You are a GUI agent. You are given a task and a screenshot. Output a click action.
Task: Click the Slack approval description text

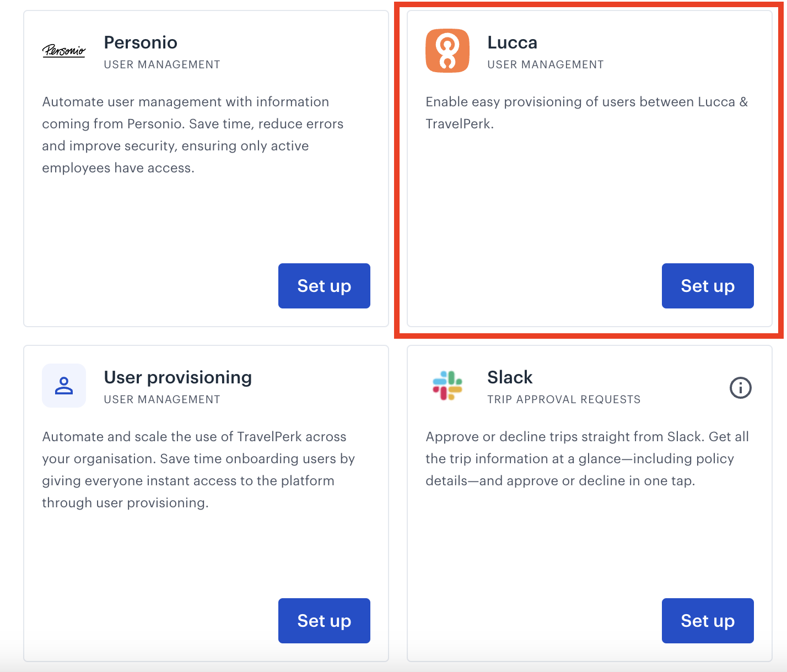tap(587, 459)
